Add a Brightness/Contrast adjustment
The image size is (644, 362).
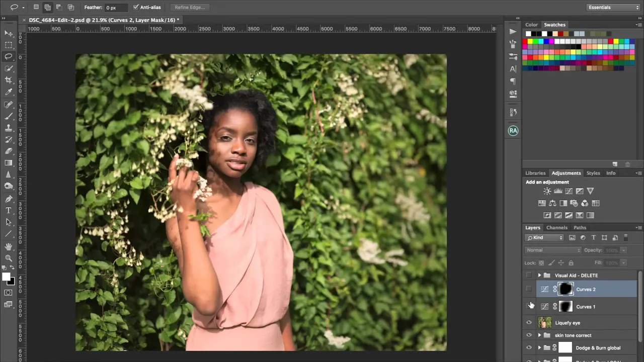(547, 191)
